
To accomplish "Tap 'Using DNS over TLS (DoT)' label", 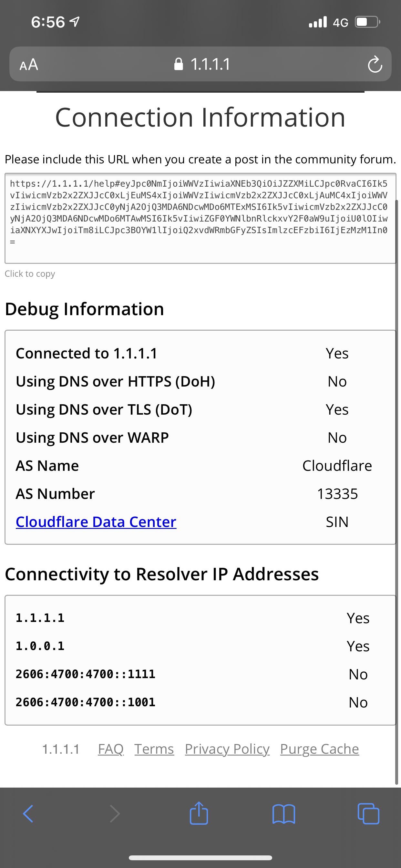I will (104, 409).
